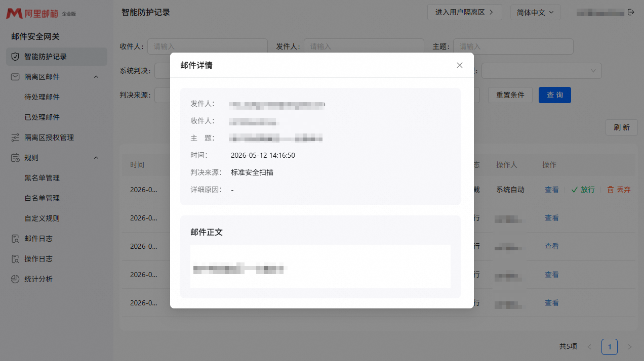Click the logout icon at top right
Screen dimensions: 644x361
click(x=631, y=12)
